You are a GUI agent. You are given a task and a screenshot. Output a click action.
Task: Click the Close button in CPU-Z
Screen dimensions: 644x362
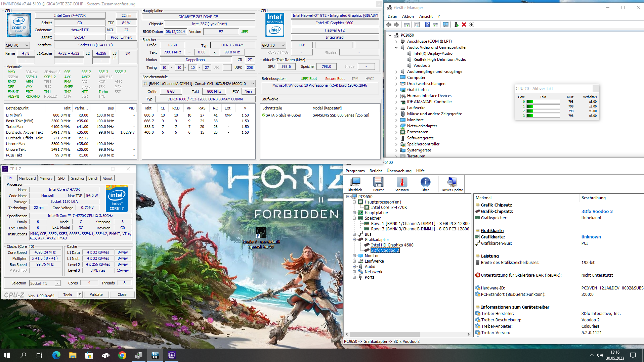(122, 295)
